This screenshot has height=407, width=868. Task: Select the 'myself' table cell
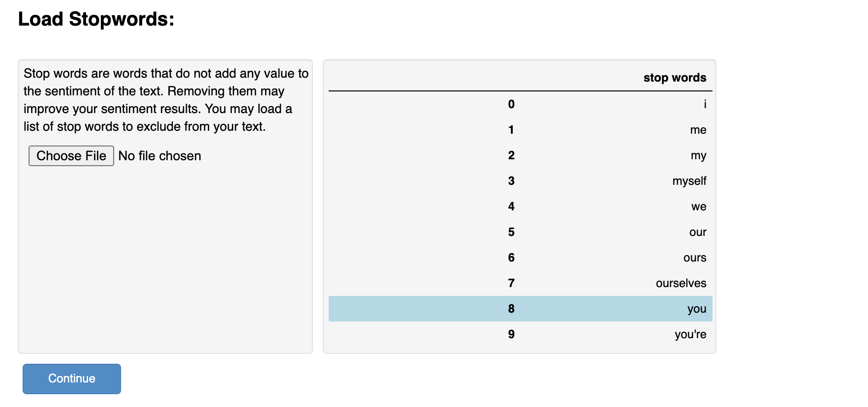689,181
